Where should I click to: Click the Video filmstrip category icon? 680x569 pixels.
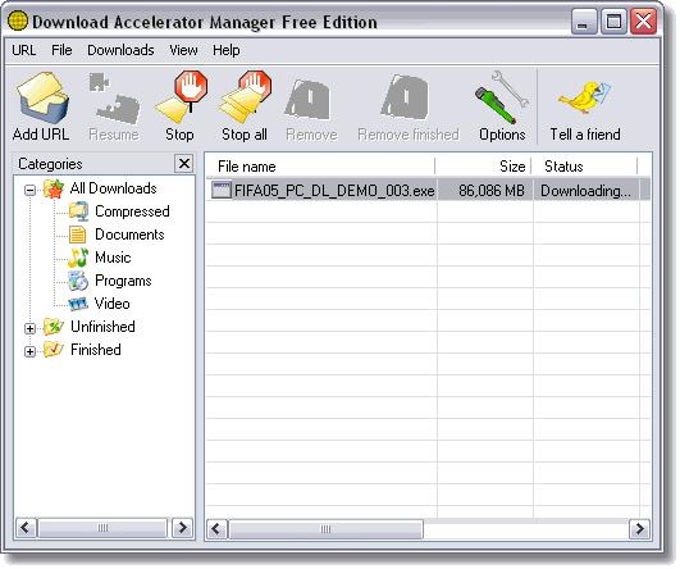78,304
